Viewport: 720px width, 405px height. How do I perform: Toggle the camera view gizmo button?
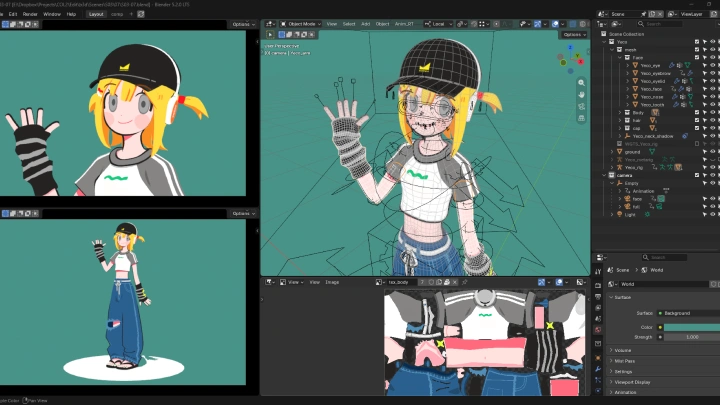[581, 107]
